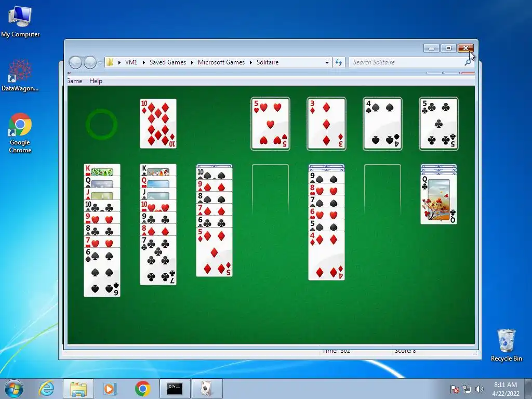Open Google Chrome desktop shortcut

[x=20, y=133]
